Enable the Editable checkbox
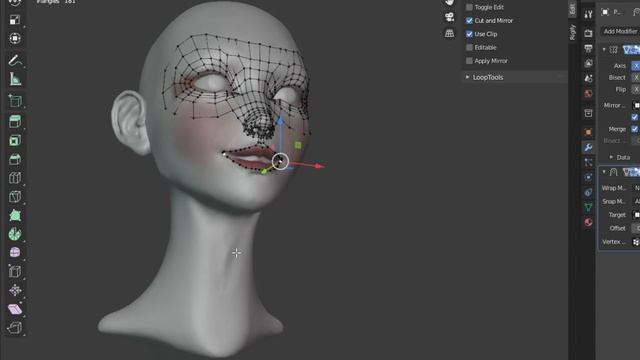 (x=469, y=47)
